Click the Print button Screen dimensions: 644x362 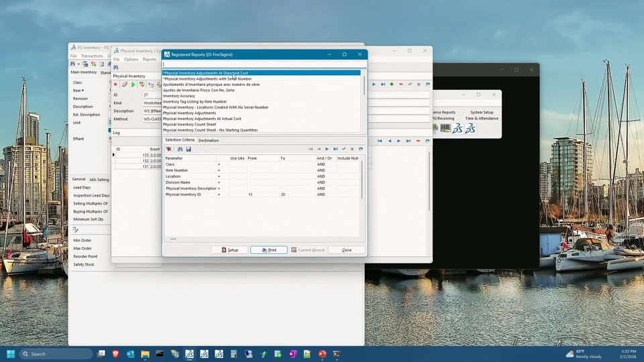(x=269, y=250)
